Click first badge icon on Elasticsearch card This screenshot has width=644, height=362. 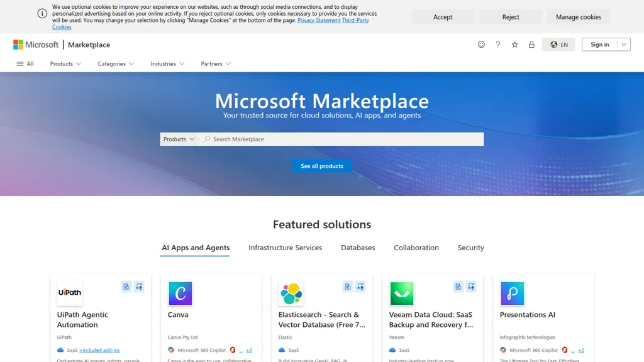click(x=348, y=287)
